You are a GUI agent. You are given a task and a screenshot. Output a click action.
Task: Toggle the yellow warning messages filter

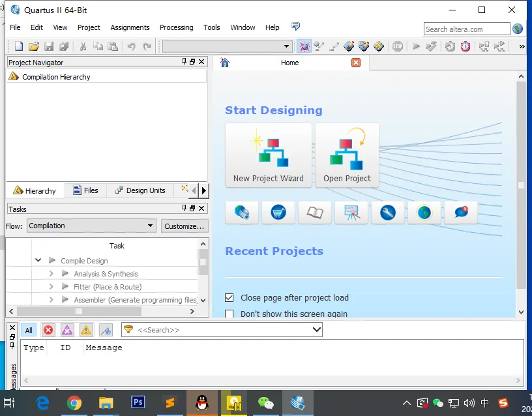[86, 330]
